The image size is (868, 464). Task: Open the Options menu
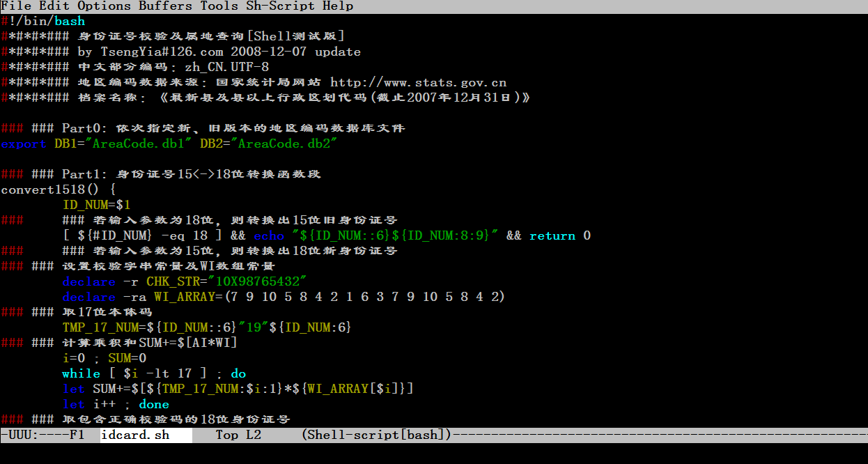[x=104, y=6]
